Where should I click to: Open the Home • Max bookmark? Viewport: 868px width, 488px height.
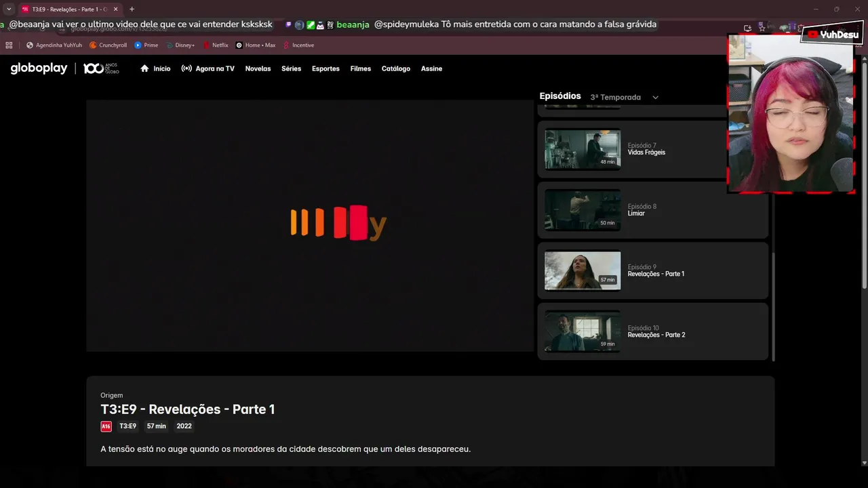tap(256, 45)
